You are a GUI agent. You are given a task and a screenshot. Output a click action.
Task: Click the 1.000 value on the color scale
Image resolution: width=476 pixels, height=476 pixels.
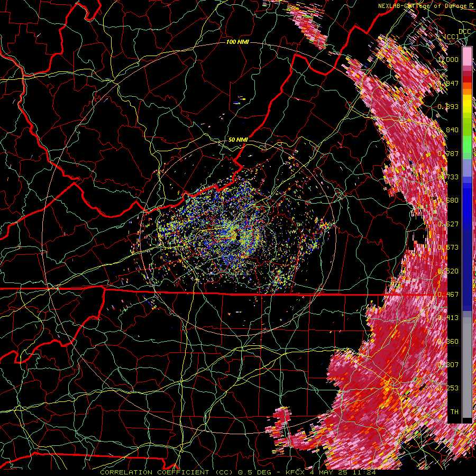click(448, 59)
